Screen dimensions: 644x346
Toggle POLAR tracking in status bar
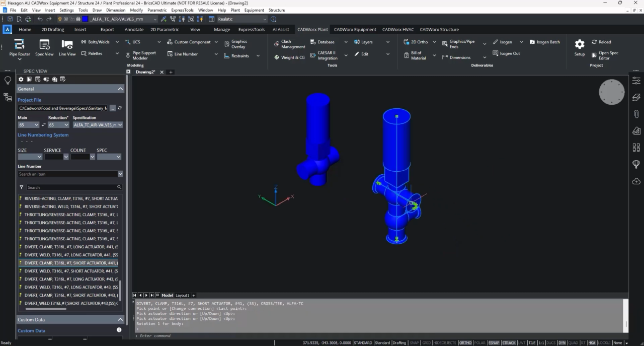point(480,343)
